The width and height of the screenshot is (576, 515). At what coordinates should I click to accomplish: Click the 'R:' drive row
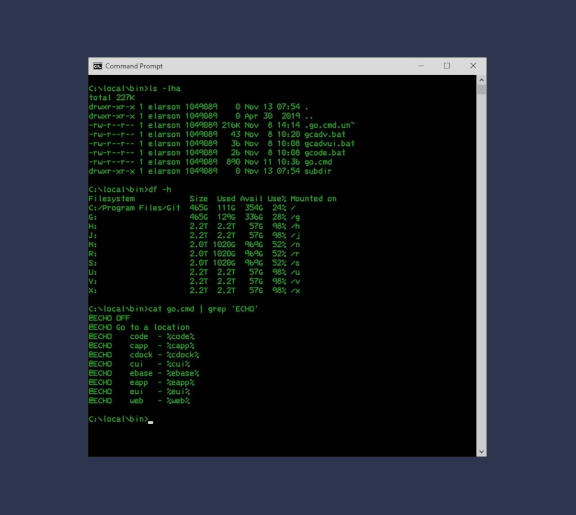coord(194,254)
